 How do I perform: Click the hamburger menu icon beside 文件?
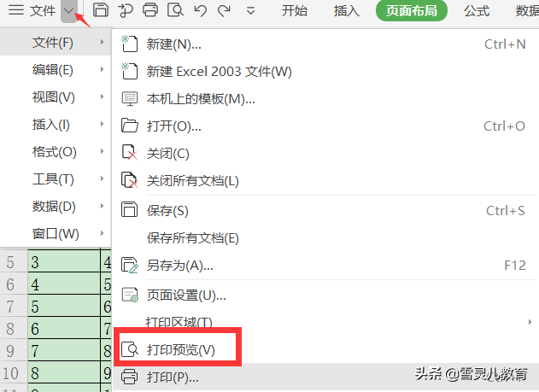click(16, 10)
